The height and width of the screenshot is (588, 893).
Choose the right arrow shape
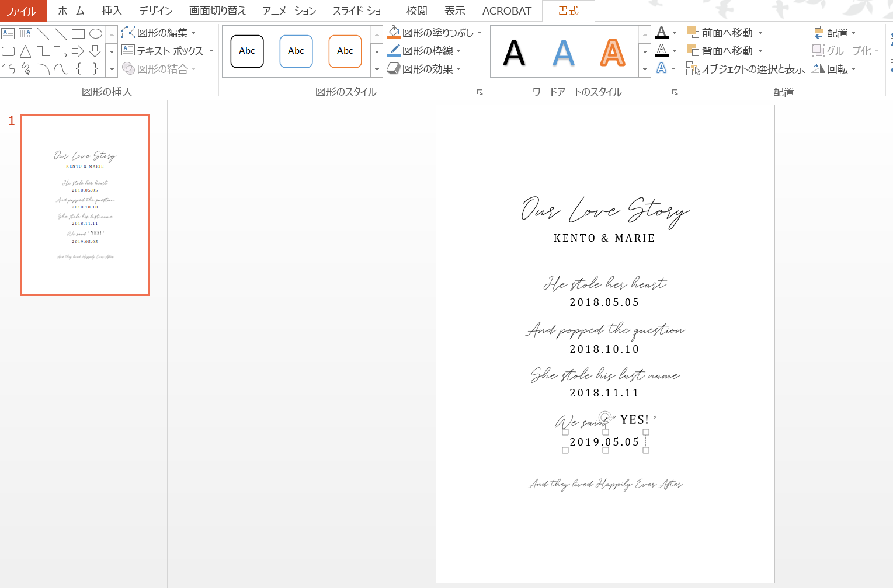pyautogui.click(x=78, y=51)
